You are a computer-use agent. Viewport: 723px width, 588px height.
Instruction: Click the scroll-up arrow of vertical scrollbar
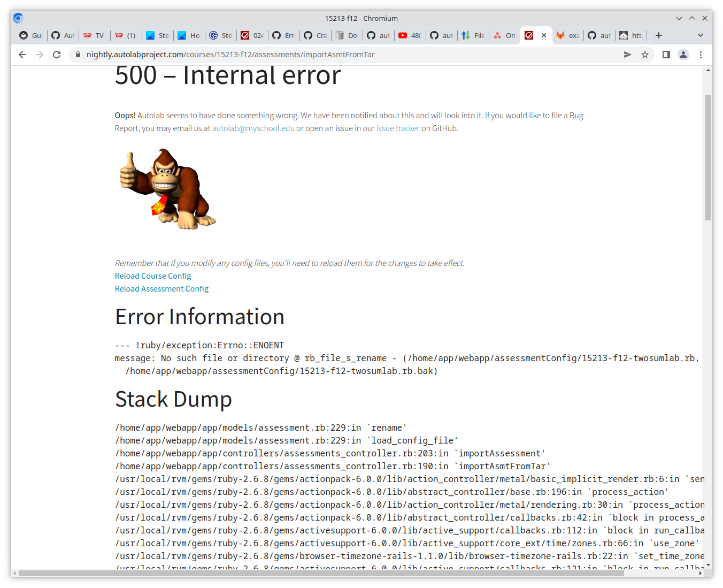coord(708,70)
